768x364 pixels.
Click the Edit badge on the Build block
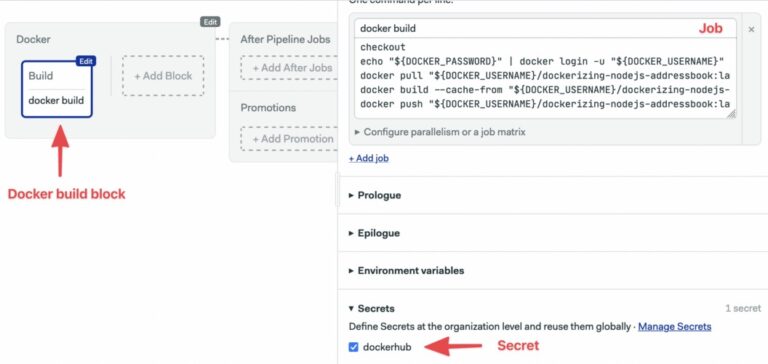(x=86, y=61)
